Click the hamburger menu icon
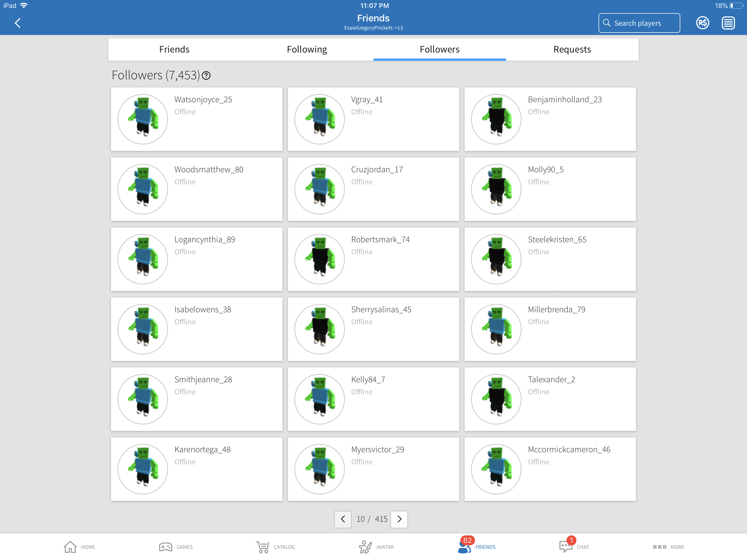Screen dimensions: 747x560 pos(728,22)
